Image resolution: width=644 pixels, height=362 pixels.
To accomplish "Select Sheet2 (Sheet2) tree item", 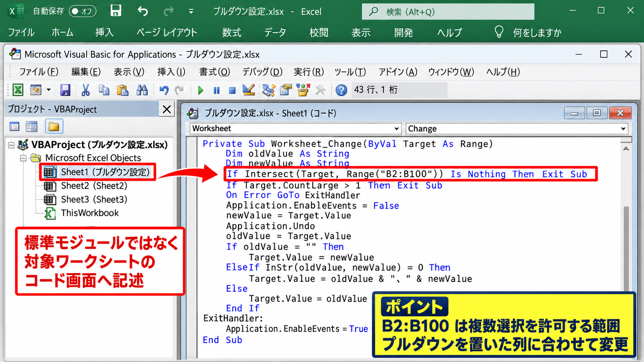I will (86, 186).
